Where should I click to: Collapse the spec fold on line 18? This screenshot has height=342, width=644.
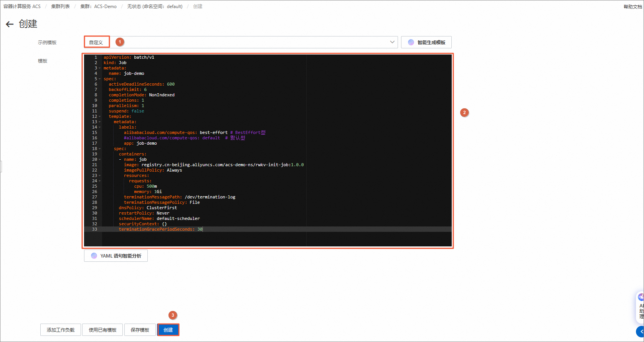pyautogui.click(x=100, y=149)
